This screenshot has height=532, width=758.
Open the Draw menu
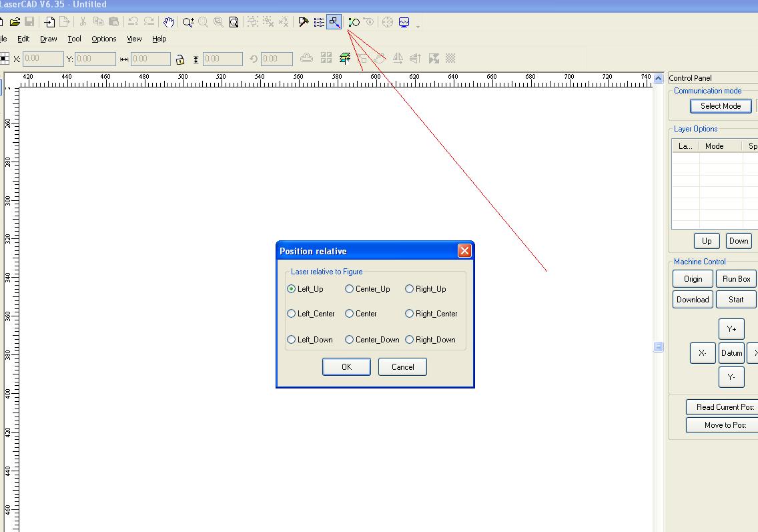click(49, 39)
